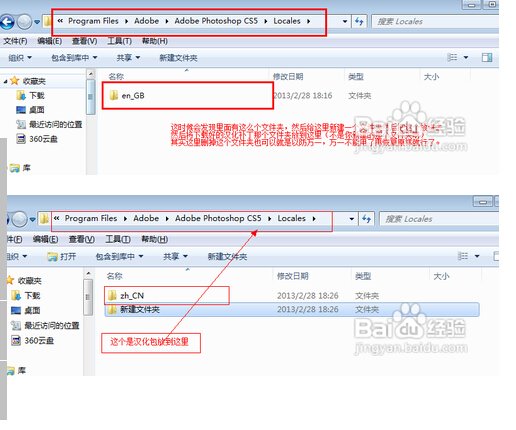This screenshot has width=516, height=430.
Task: Click the sidebar scrollbar in the bottom window
Action: pos(88,297)
